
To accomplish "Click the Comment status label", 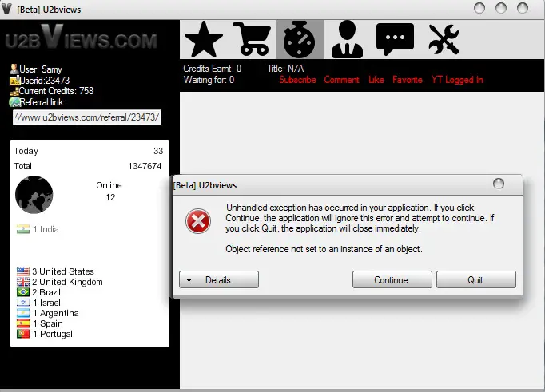I will tap(342, 80).
